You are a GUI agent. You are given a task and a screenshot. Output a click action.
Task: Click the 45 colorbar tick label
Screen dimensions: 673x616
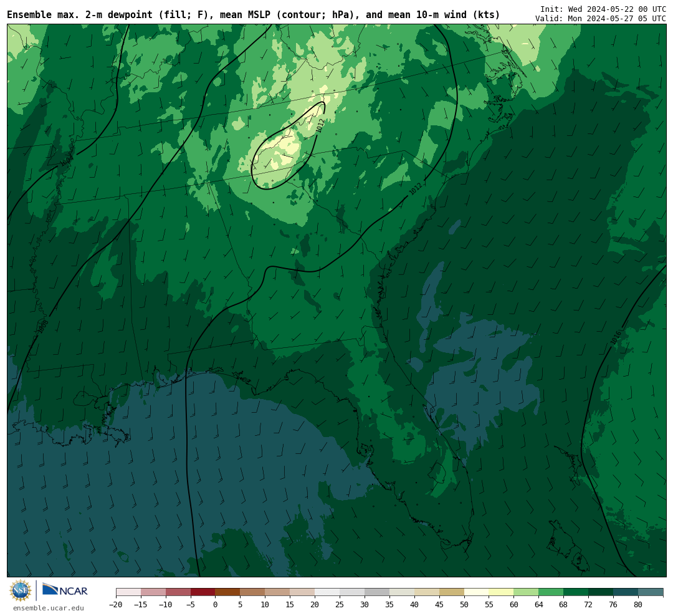click(439, 605)
